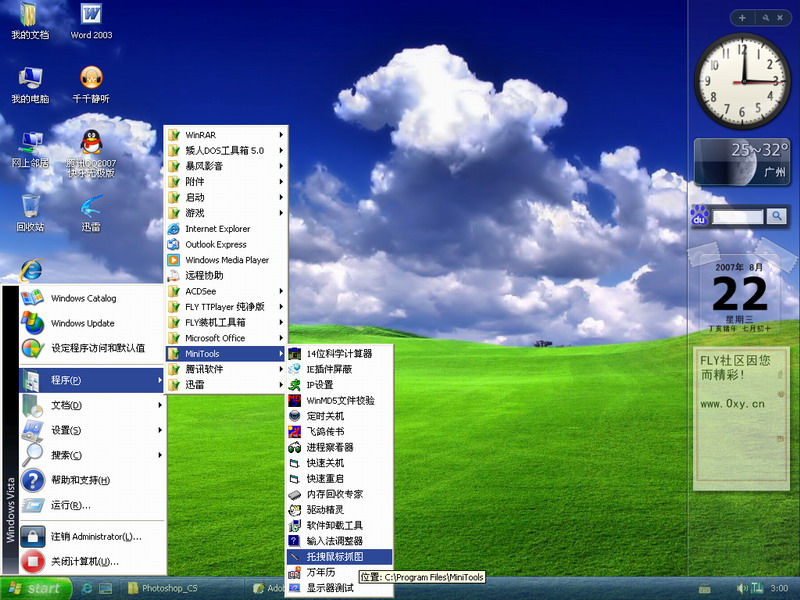Viewport: 800px width, 600px height.
Task: Select 软件卸载工具 in MiniTools menu
Action: [x=339, y=526]
